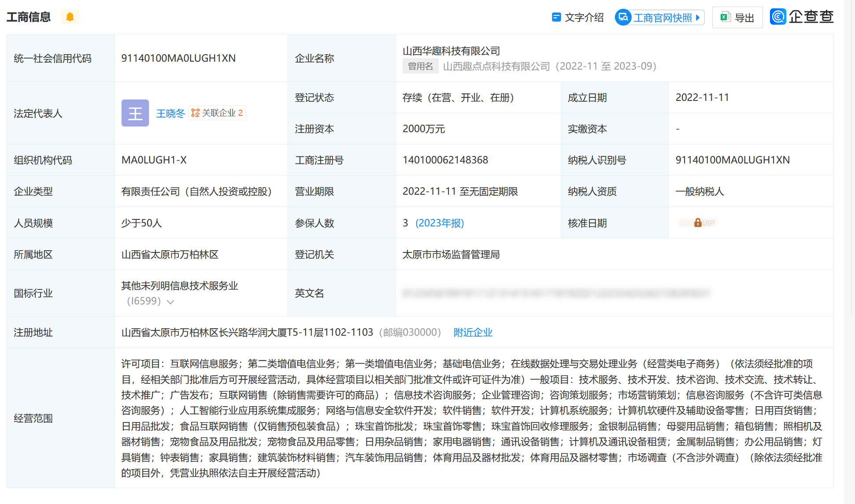Open legal representative 王晓冬 link
Image resolution: width=855 pixels, height=504 pixels.
pos(170,113)
